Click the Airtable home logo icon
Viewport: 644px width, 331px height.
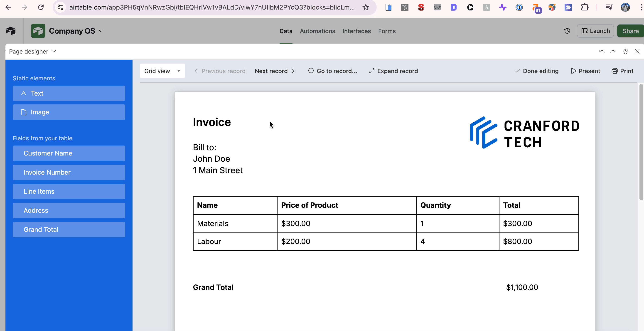(x=10, y=31)
